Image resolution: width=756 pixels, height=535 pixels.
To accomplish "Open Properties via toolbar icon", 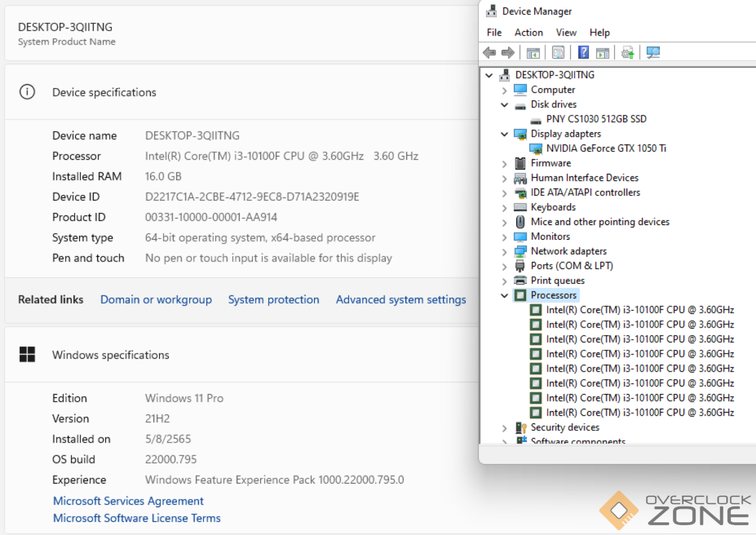I will click(558, 52).
